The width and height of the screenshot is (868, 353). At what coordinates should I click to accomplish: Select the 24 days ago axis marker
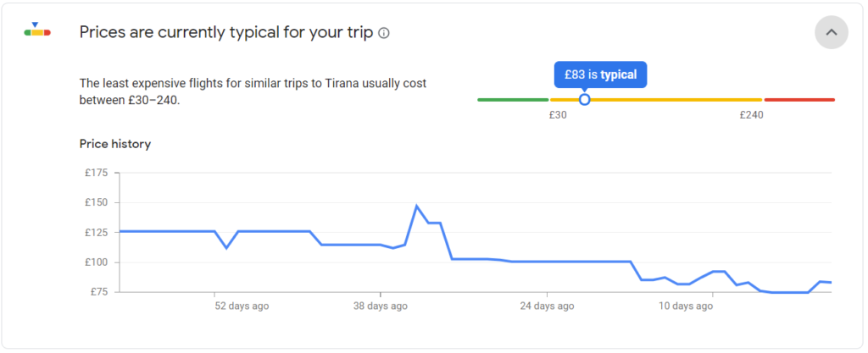coord(547,306)
